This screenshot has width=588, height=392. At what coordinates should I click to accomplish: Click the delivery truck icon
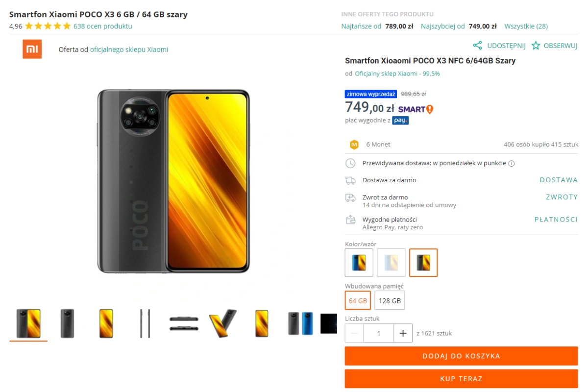[350, 180]
